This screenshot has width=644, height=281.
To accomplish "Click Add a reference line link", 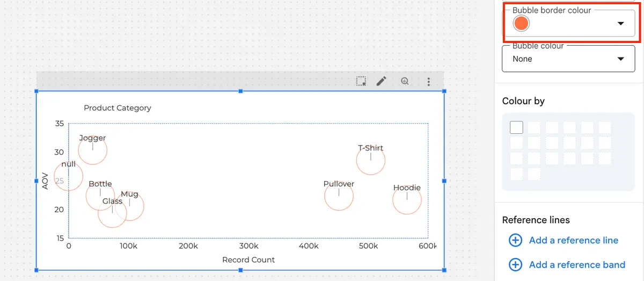I will [x=574, y=240].
